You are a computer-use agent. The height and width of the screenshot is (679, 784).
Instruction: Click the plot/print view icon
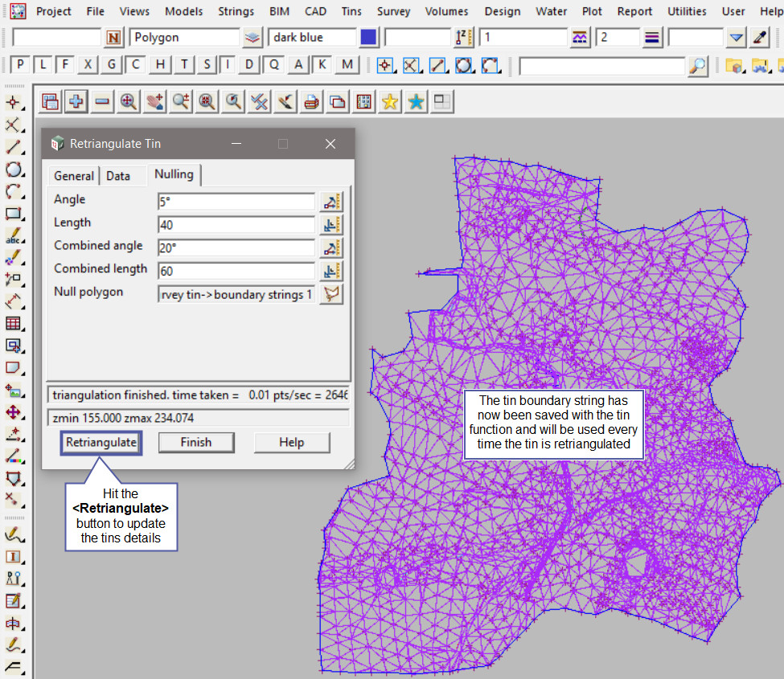tap(312, 101)
